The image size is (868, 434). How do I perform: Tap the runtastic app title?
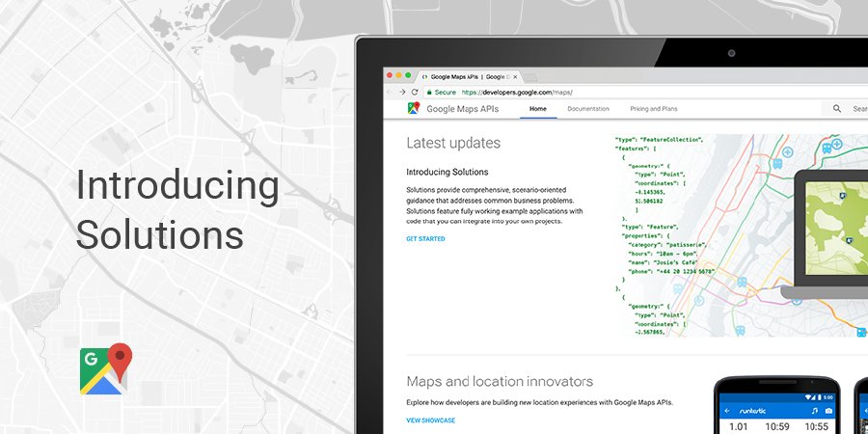(x=751, y=411)
